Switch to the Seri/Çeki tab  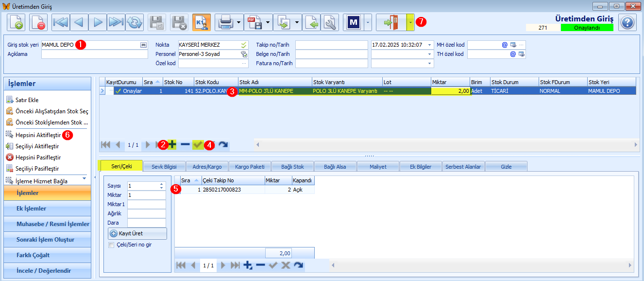120,166
